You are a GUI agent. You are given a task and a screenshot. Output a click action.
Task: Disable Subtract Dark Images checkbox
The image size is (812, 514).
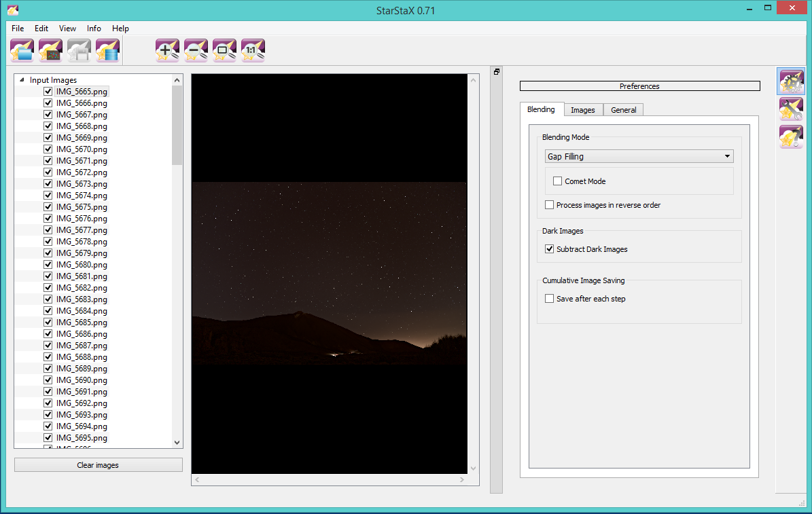[x=550, y=249]
